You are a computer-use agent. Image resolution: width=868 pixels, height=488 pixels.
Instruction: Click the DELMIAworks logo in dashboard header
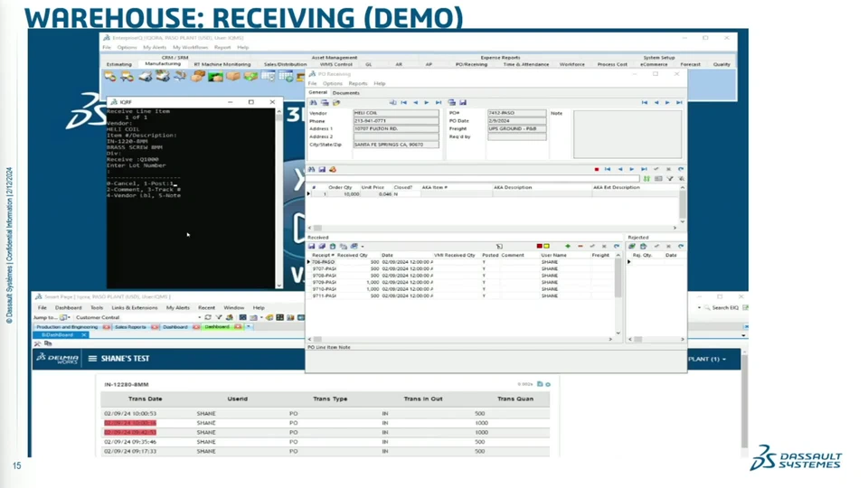point(57,359)
